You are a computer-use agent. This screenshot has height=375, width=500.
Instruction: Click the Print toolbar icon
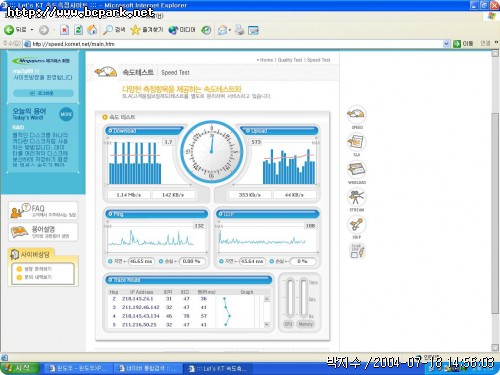pyautogui.click(x=239, y=30)
